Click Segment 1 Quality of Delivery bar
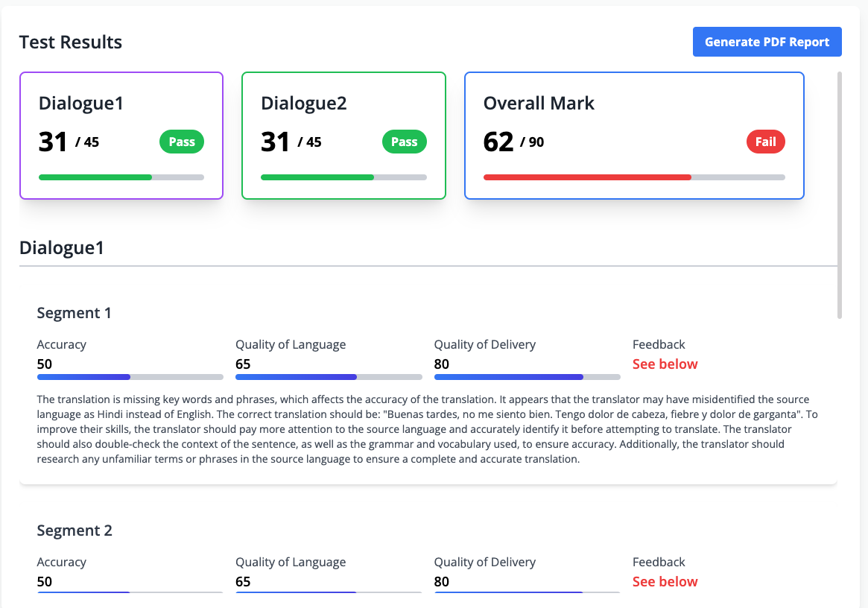 (x=527, y=377)
